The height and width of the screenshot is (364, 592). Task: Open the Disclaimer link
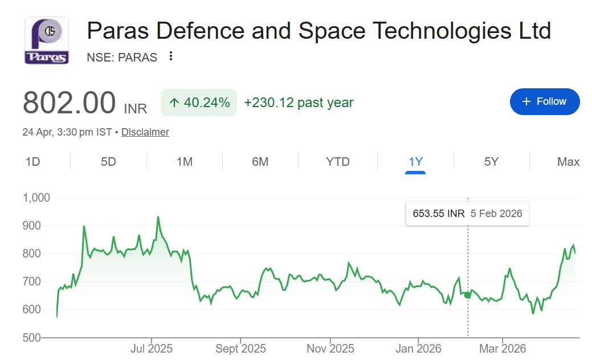point(145,132)
